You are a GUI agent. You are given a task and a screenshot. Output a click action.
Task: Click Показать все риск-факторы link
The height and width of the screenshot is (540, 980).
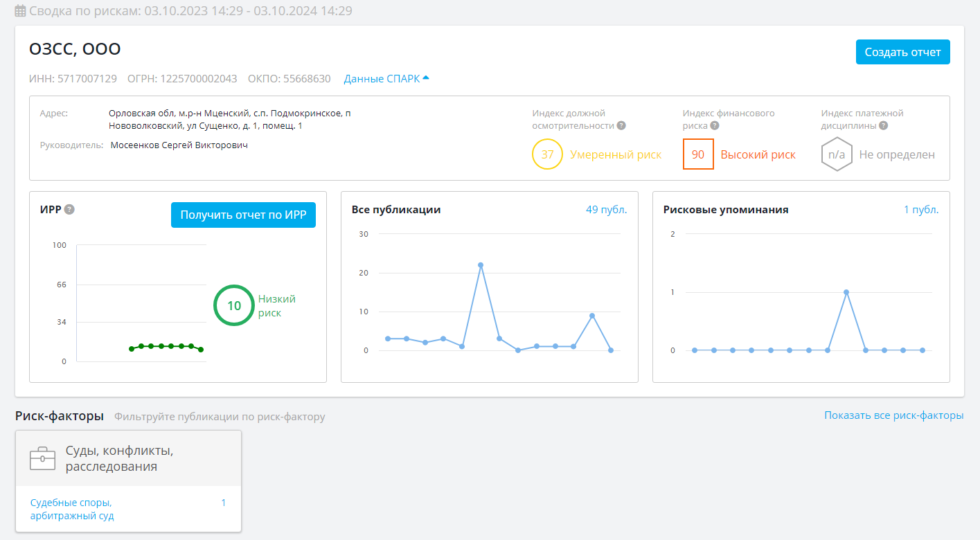[x=893, y=415]
